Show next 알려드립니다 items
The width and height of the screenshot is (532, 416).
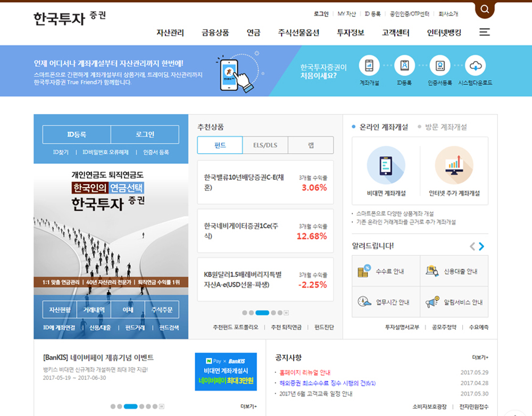point(481,246)
